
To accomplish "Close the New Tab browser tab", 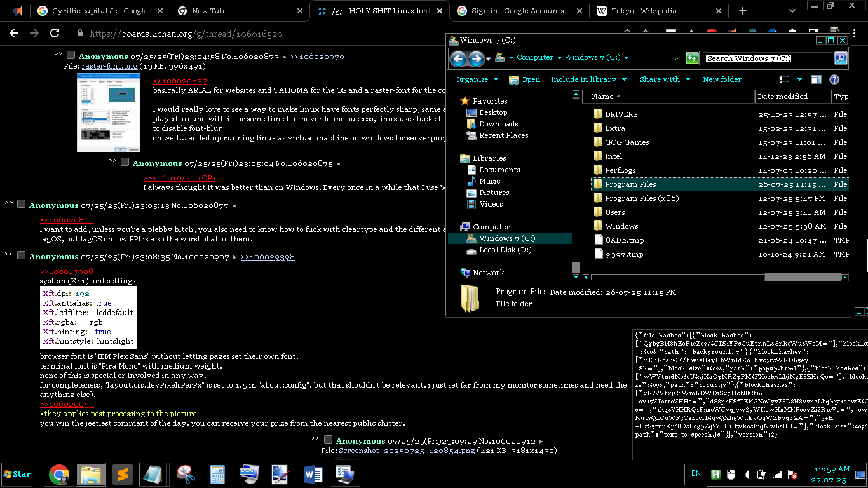I will click(299, 11).
